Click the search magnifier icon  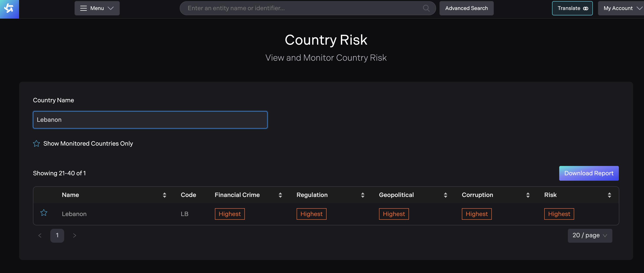426,8
